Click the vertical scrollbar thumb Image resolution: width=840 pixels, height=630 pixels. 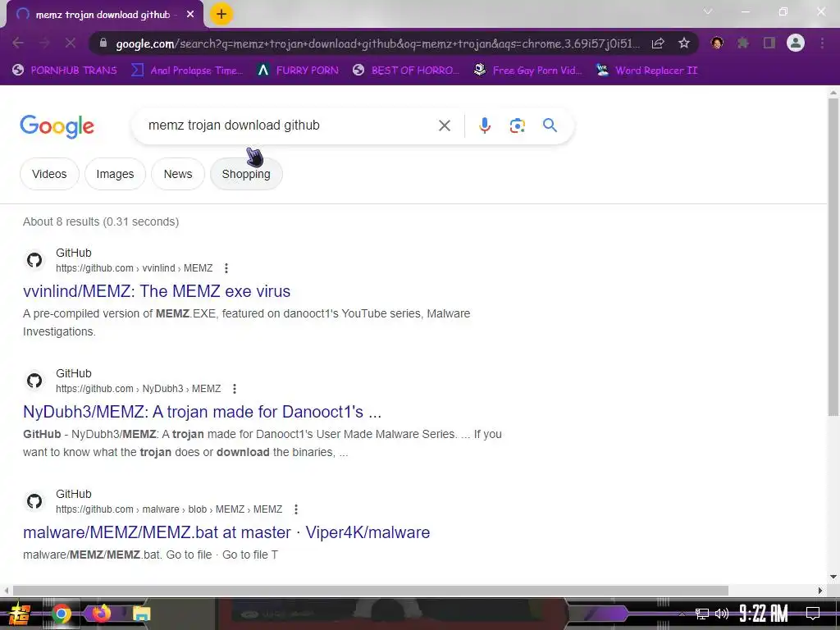pyautogui.click(x=833, y=256)
